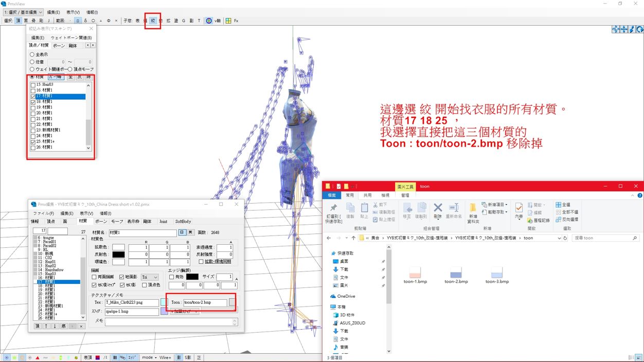Click the rotate view icon at top right
Screen dimensions: 644x362
(640, 30)
